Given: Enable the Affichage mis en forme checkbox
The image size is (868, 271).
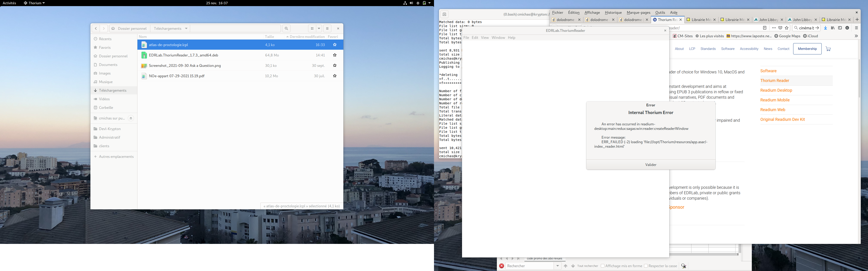Looking at the screenshot, I should 603,266.
